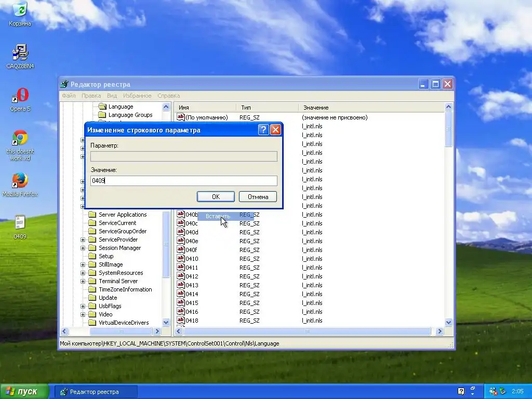Sort by the Тип column header
Viewport: 532px width, 399px height.
267,108
